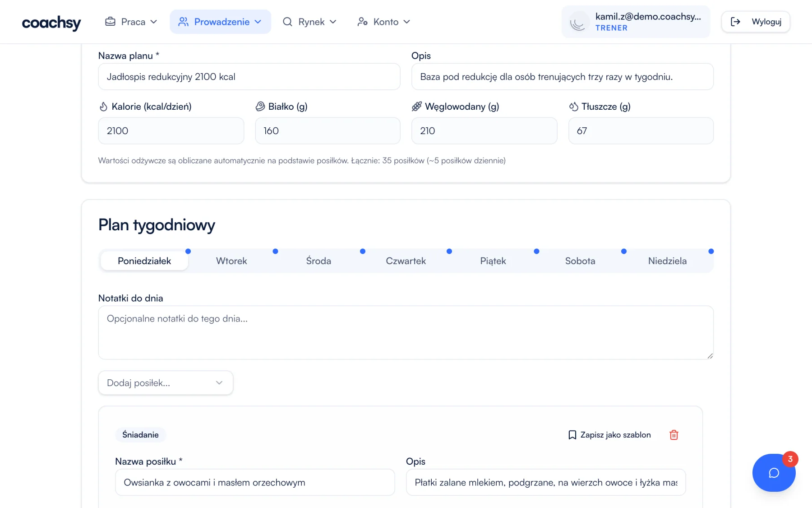Click the logout arrow icon
The height and width of the screenshot is (508, 812).
coord(735,22)
